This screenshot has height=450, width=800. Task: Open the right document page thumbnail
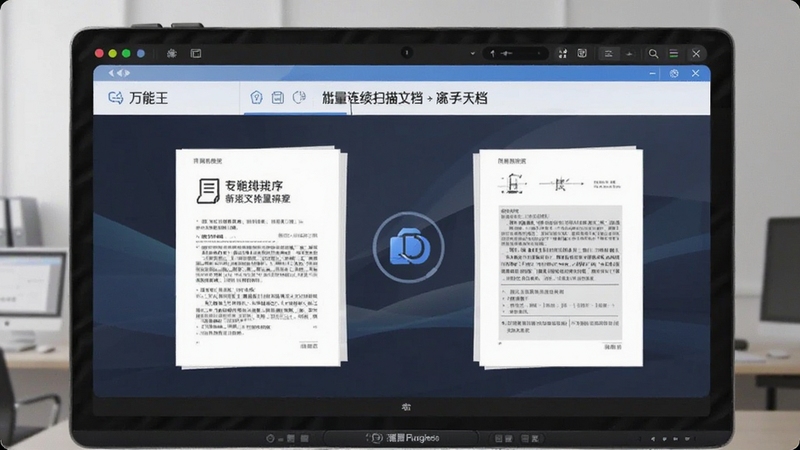coord(559,257)
